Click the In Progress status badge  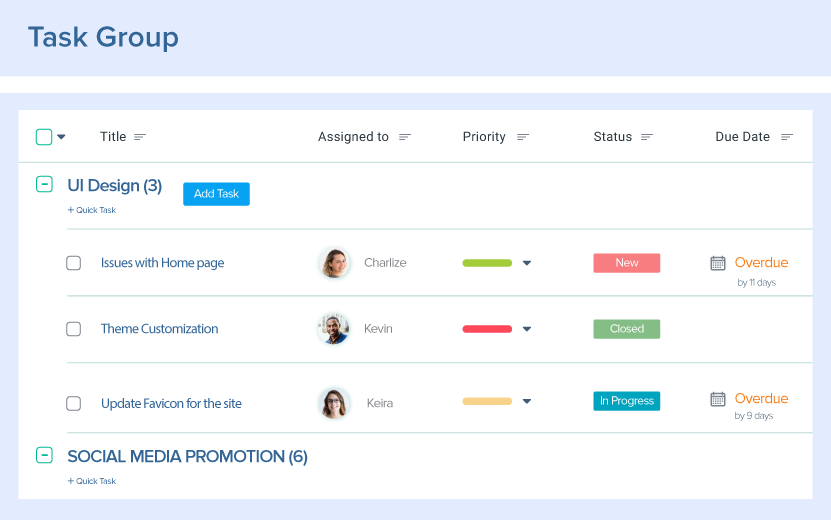[x=626, y=401]
